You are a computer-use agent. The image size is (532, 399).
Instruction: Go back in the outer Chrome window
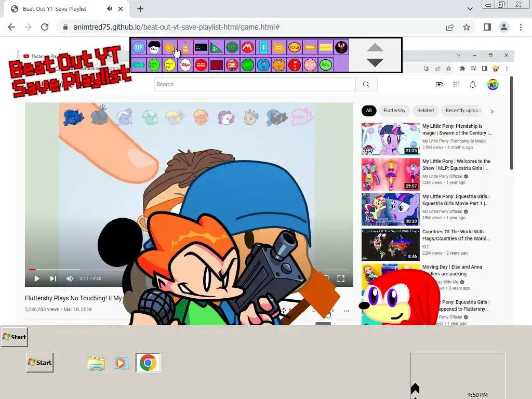pos(11,27)
